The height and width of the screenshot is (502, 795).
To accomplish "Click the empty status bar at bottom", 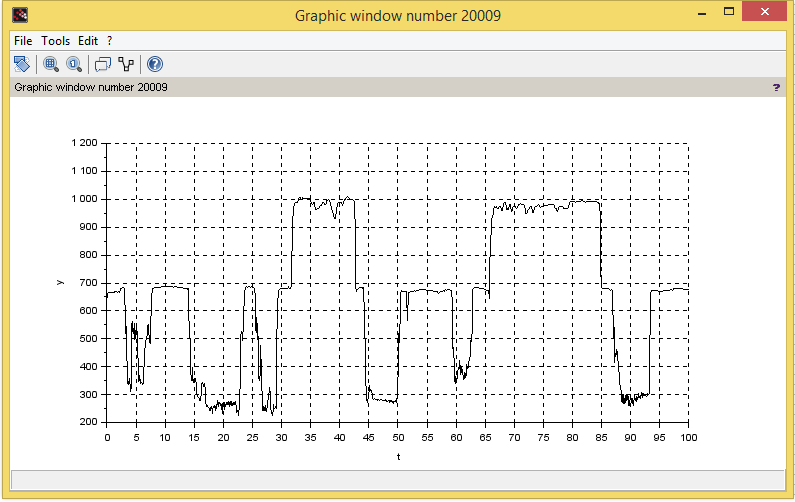I will tap(397, 481).
